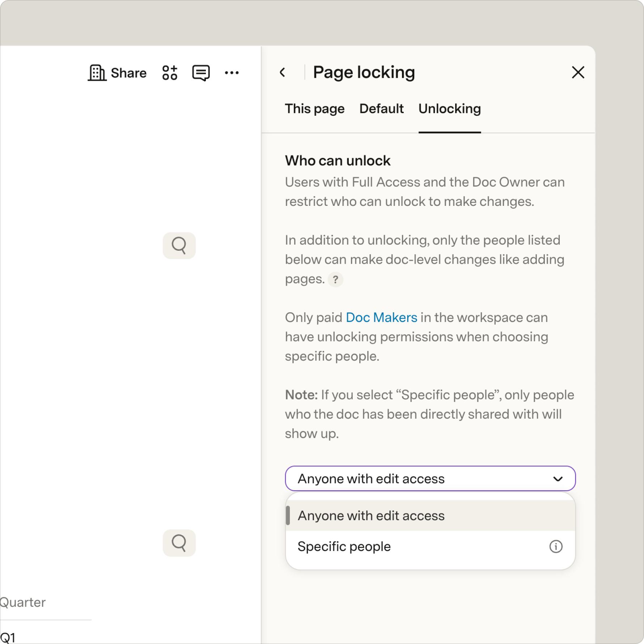
Task: Click the info icon beside Specific people
Action: 556,546
